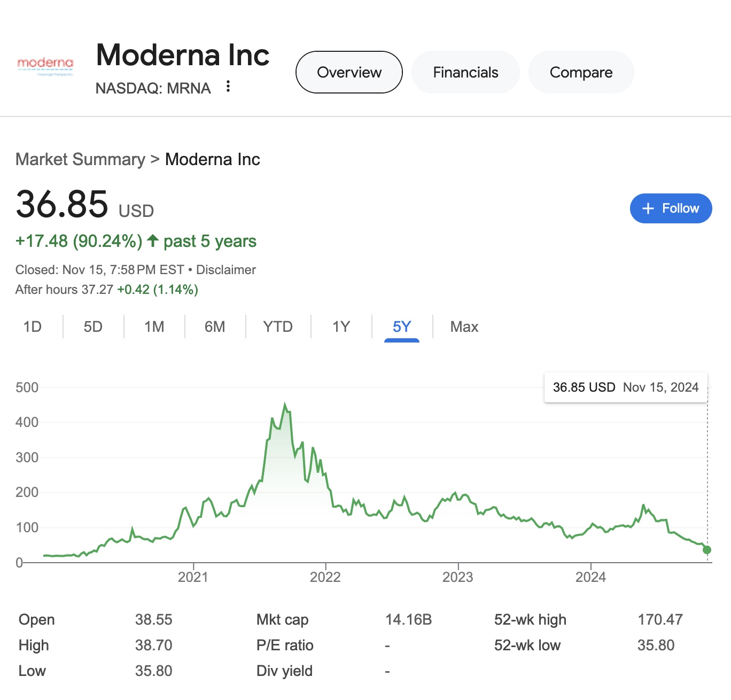Click the Moderna Inc page title
This screenshot has height=700, width=731.
click(x=183, y=55)
